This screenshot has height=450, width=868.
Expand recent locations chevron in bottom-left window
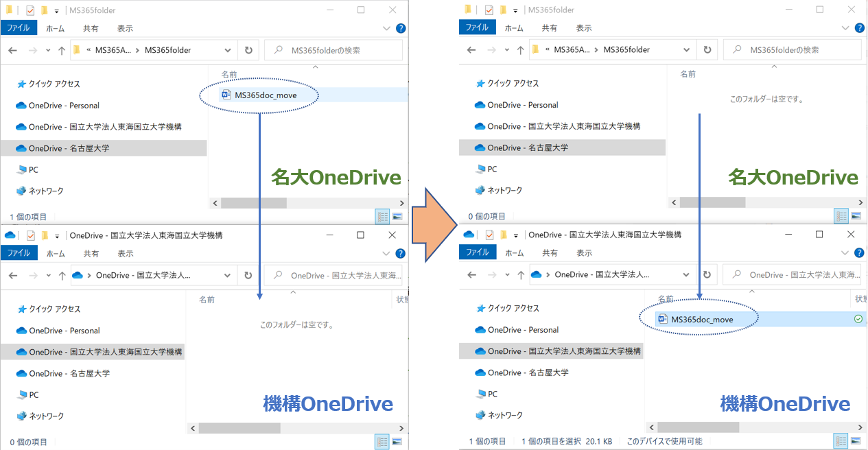(48, 275)
